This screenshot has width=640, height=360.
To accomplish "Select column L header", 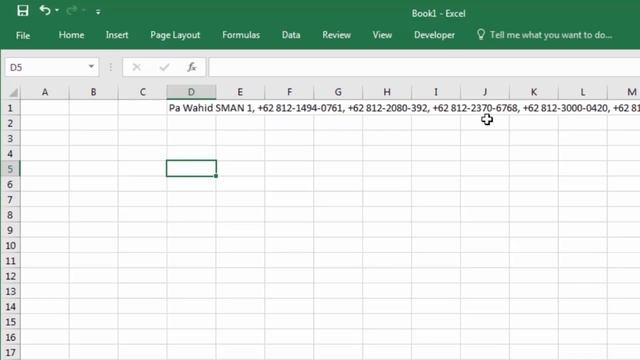I will 583,92.
